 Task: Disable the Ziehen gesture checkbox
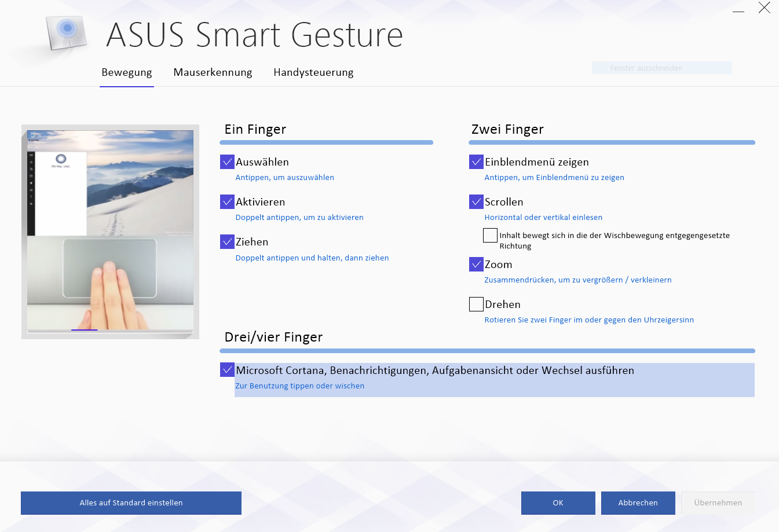tap(227, 241)
